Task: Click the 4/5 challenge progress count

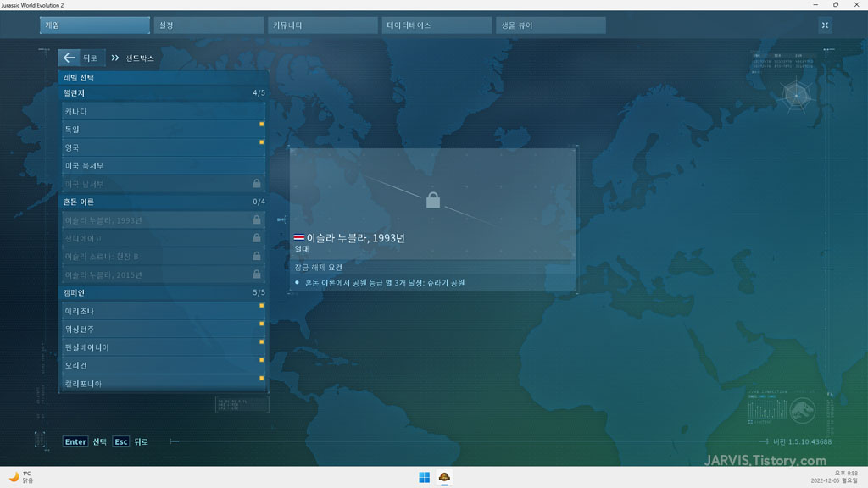Action: pos(259,93)
